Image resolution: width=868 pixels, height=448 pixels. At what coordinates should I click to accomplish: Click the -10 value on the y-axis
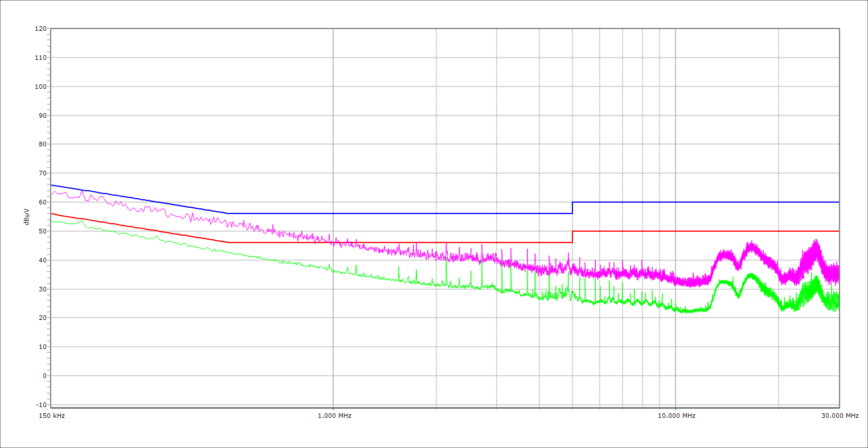[41, 405]
